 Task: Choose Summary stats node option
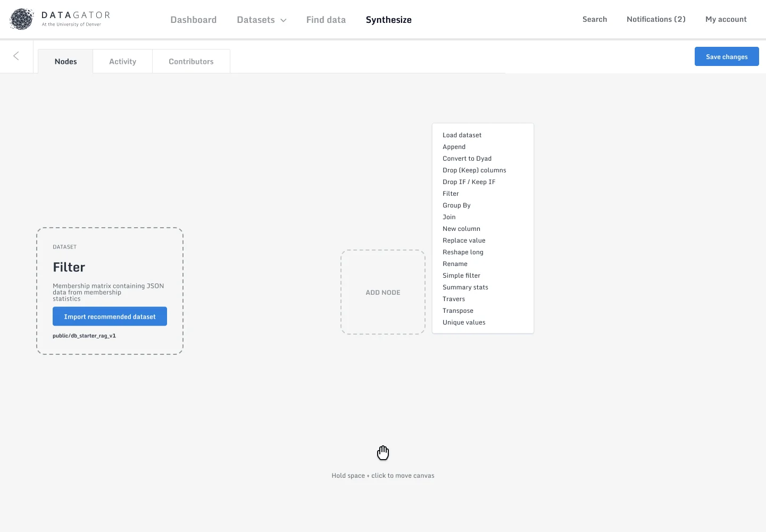(465, 287)
